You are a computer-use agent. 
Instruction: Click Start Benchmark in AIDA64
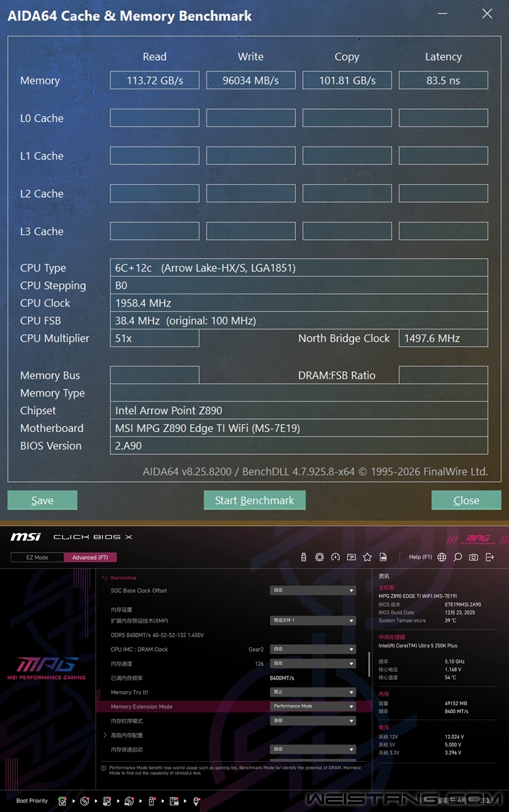click(255, 500)
